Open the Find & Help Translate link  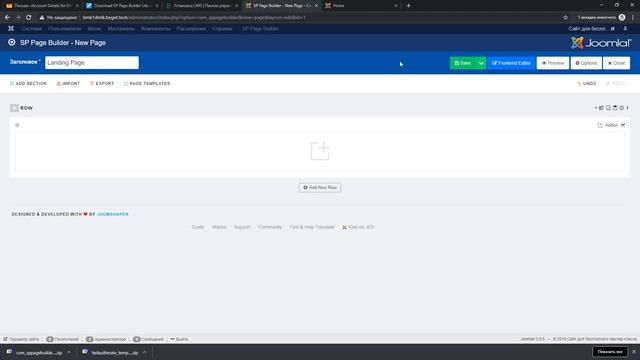pos(312,227)
